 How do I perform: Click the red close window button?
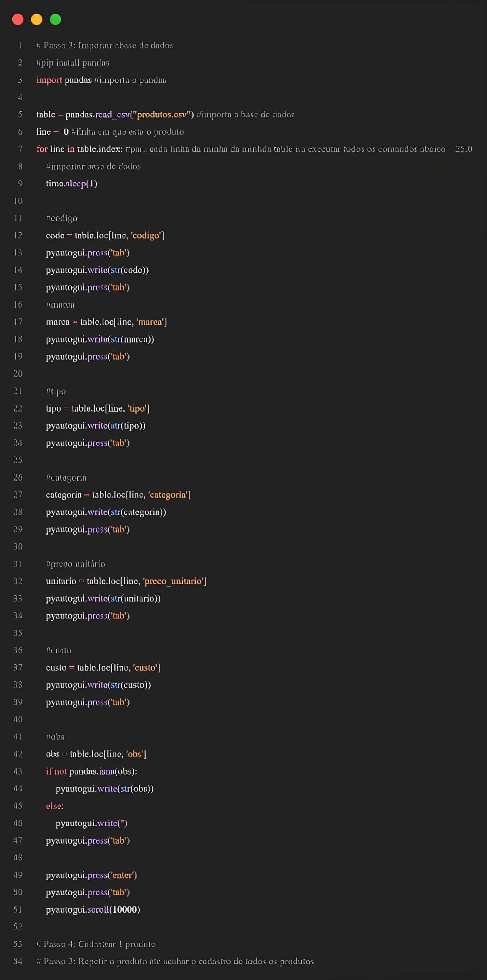point(18,20)
